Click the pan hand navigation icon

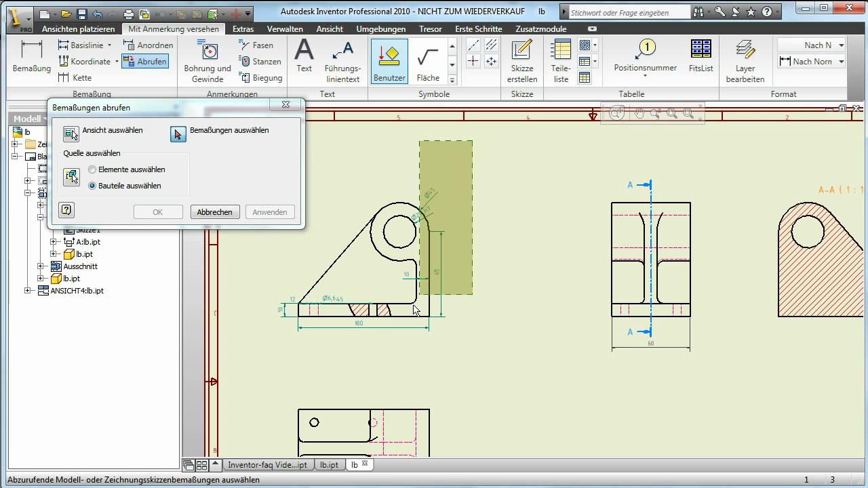click(x=638, y=114)
